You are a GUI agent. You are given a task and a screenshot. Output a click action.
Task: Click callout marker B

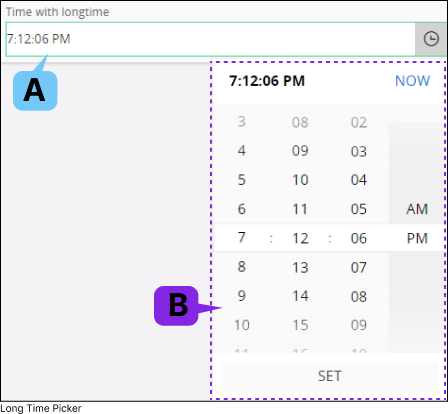pyautogui.click(x=176, y=306)
